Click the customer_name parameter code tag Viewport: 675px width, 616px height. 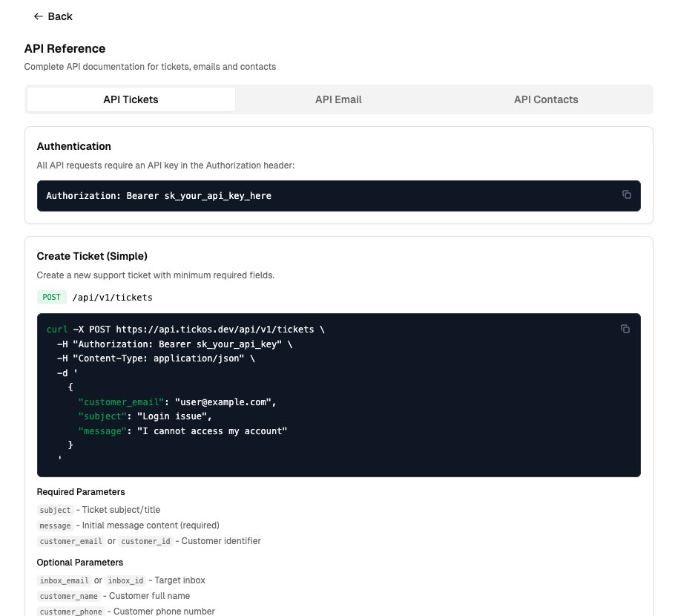pos(69,596)
